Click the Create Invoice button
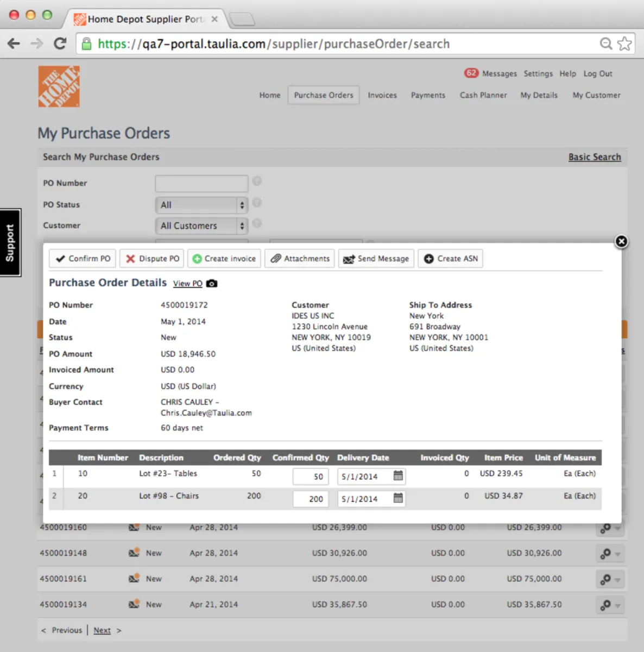Viewport: 644px width, 652px height. [224, 259]
